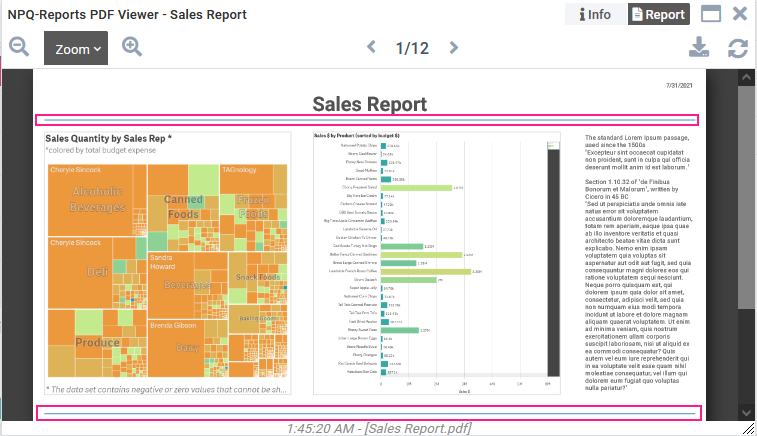Click the Sales Report page heading

click(370, 104)
